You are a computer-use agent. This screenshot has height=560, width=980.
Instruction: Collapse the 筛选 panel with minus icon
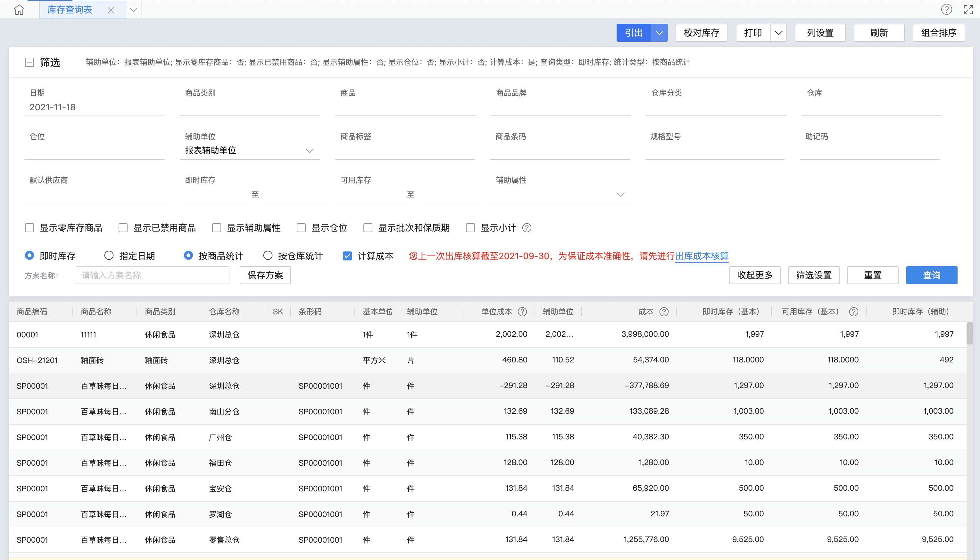click(29, 62)
